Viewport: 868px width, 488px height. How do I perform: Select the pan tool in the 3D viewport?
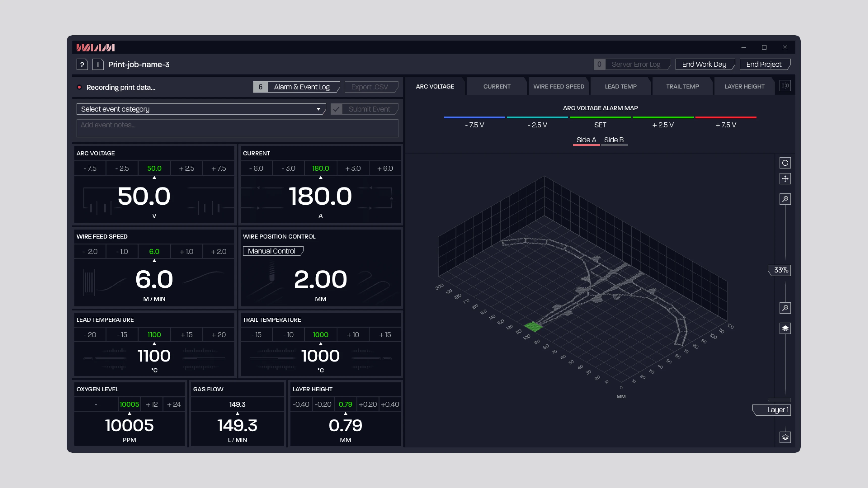pyautogui.click(x=785, y=179)
